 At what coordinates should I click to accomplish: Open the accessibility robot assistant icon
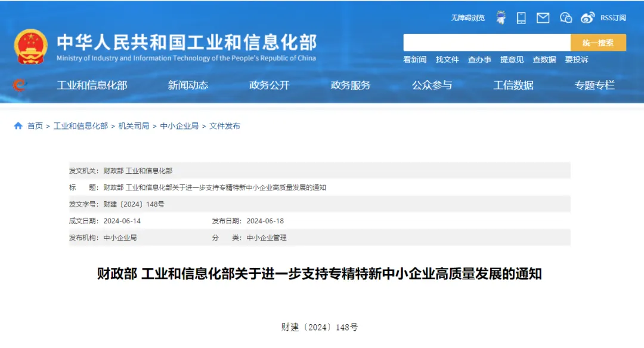click(501, 18)
